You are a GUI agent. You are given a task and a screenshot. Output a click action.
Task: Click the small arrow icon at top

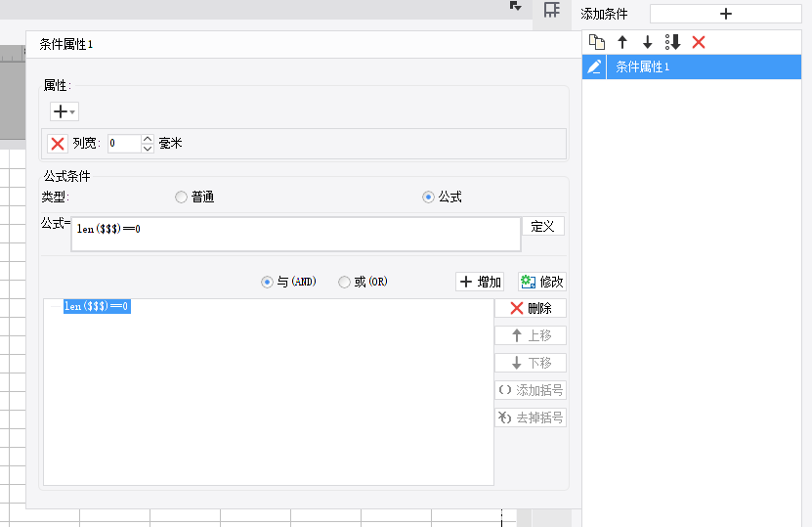(x=515, y=6)
